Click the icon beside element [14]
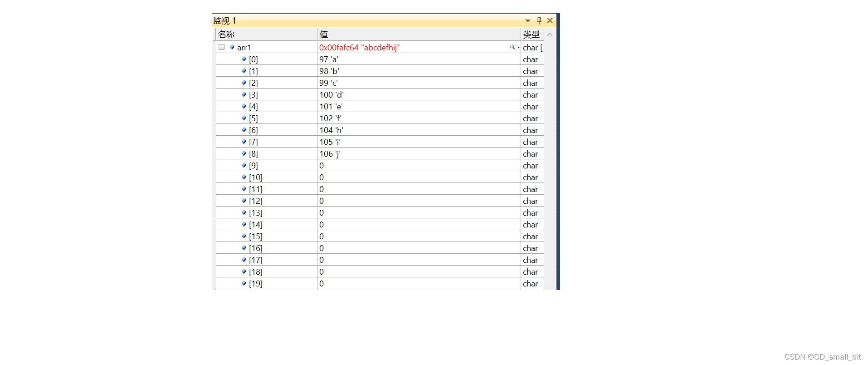Image resolution: width=868 pixels, height=365 pixels. click(244, 224)
